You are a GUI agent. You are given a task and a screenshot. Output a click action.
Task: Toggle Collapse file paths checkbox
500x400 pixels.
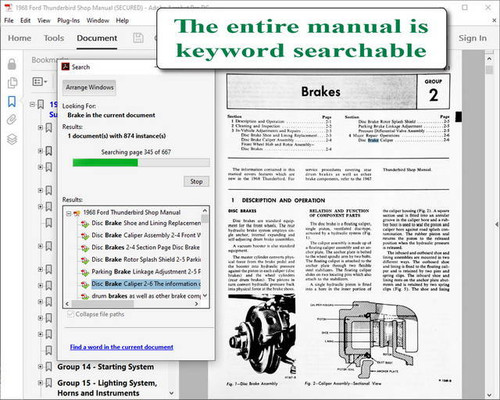coord(70,314)
